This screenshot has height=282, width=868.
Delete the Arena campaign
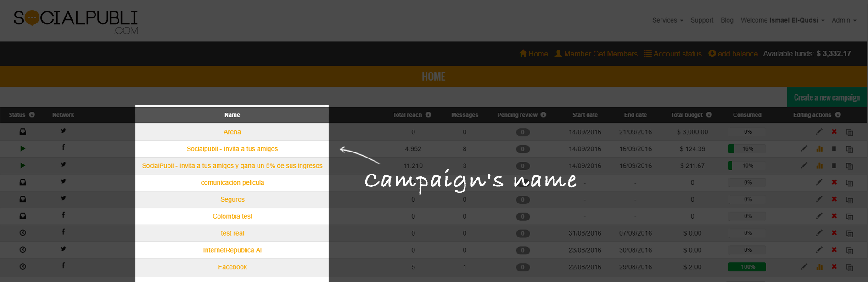[834, 132]
